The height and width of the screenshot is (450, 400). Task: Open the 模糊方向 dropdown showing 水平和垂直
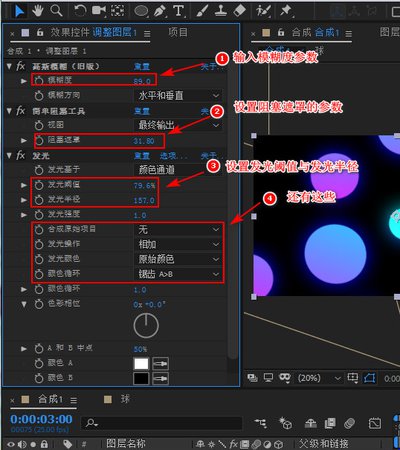178,96
